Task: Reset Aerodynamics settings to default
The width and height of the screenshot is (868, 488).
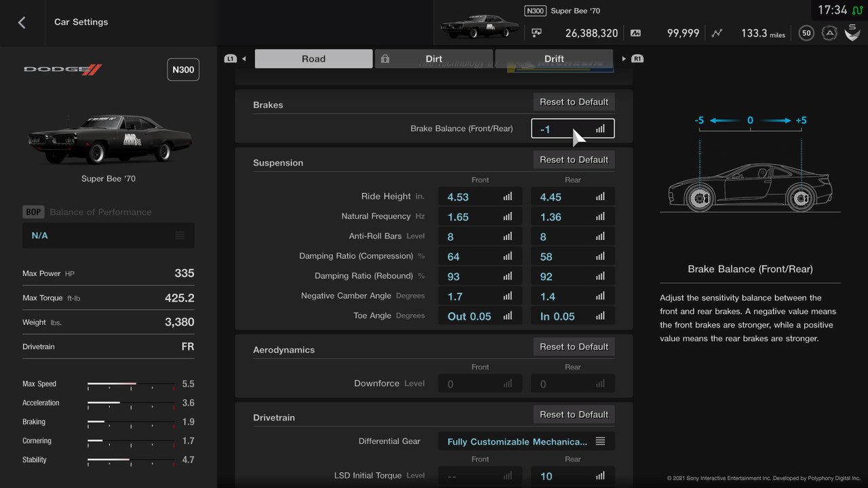Action: coord(574,346)
